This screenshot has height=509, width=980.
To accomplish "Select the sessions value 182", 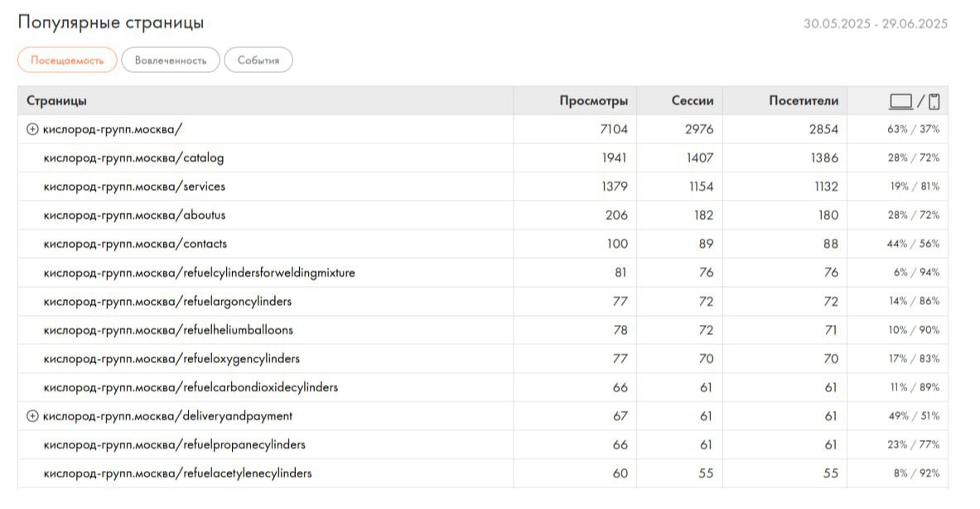I will point(704,216).
